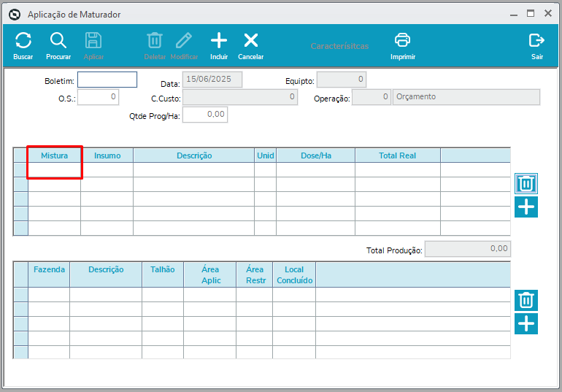This screenshot has height=392, width=562.
Task: Click the Cancelar X icon
Action: pos(251,40)
